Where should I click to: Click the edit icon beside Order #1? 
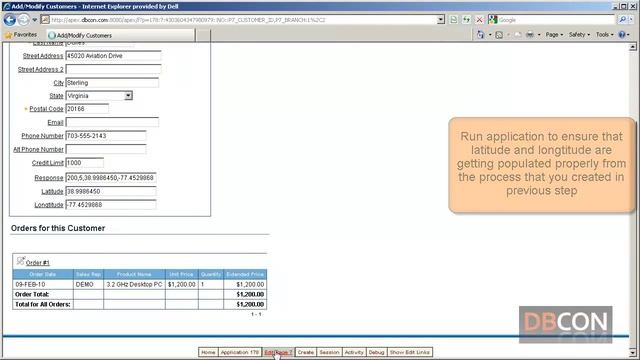click(x=20, y=261)
